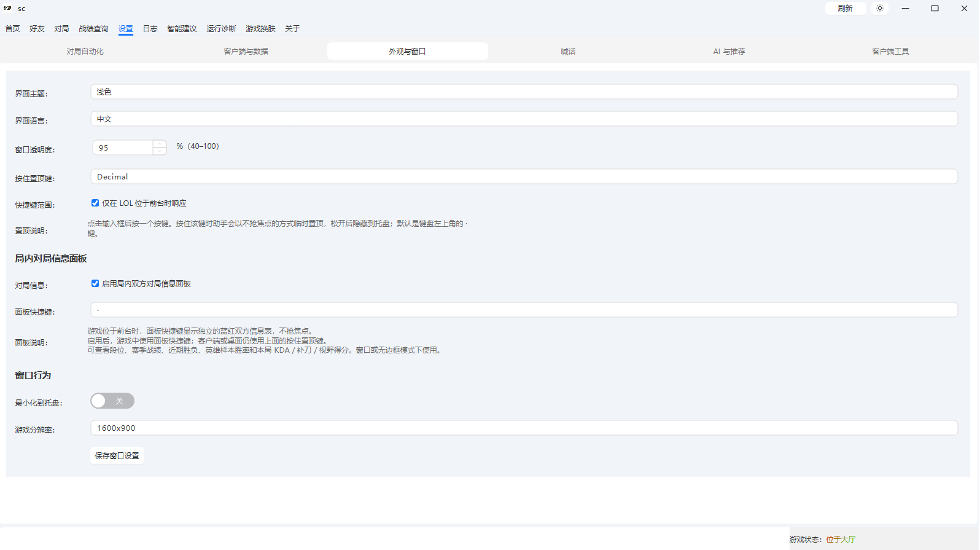This screenshot has height=550, width=980.
Task: Click the 按住置顶键 field showing Decimal
Action: point(524,176)
